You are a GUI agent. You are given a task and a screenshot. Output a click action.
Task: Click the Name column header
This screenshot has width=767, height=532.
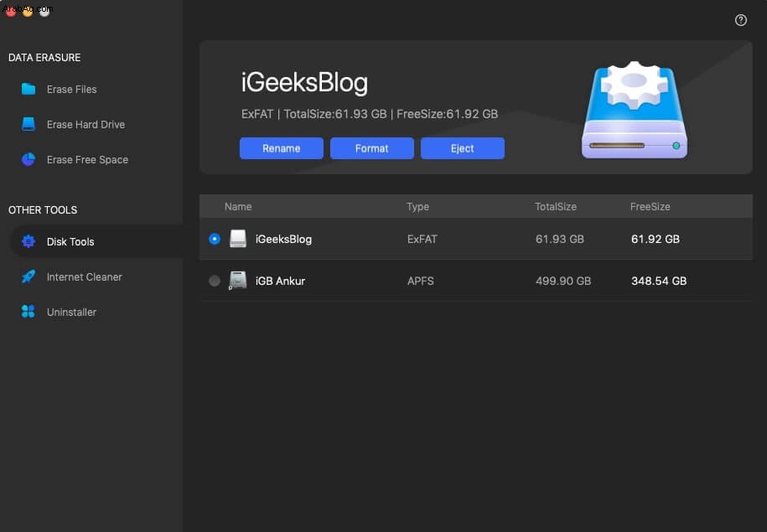click(238, 206)
